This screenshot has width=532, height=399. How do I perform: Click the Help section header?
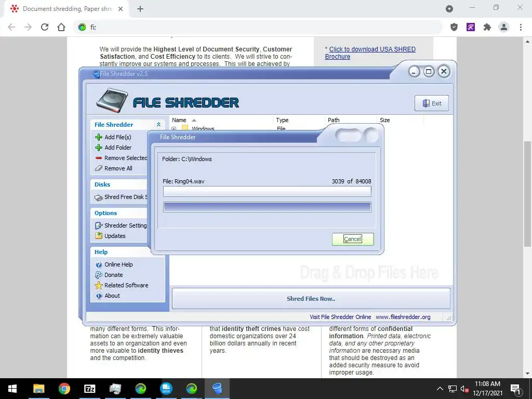[x=101, y=252]
